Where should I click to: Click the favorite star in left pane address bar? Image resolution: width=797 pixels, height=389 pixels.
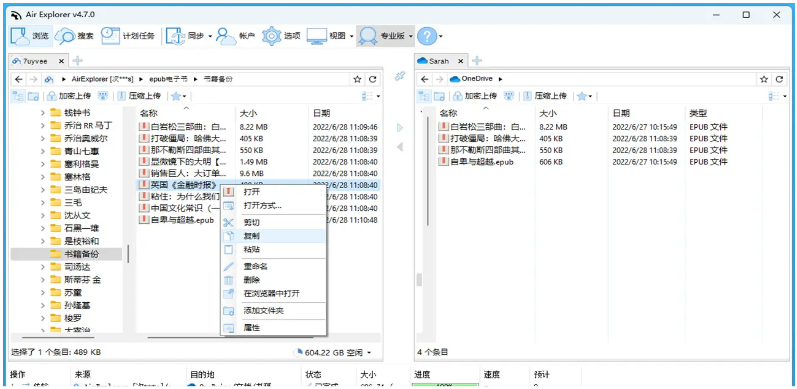pyautogui.click(x=357, y=79)
